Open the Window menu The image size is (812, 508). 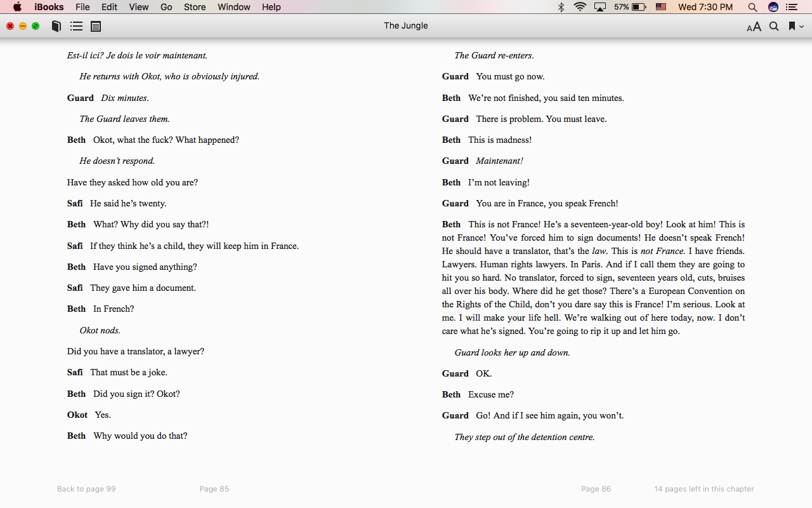point(234,7)
